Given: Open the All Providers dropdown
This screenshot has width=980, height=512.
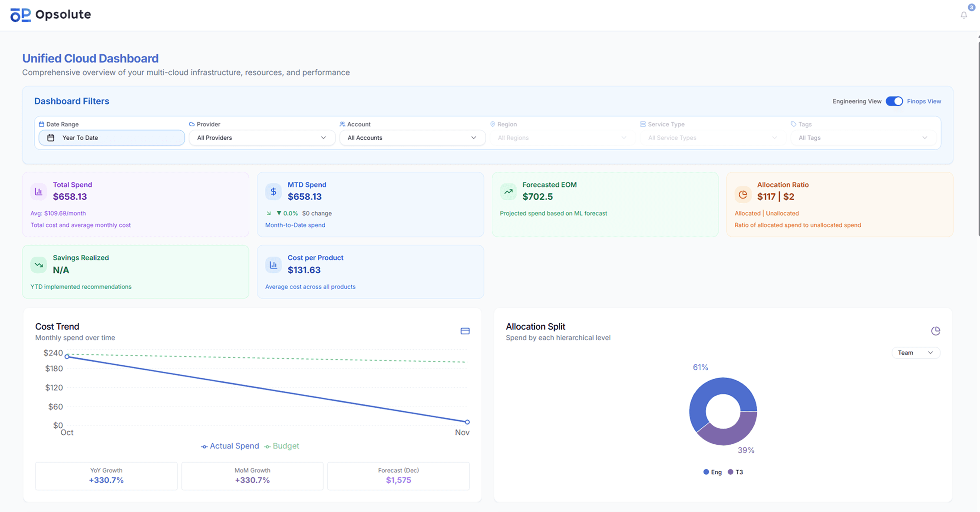Looking at the screenshot, I should (x=261, y=138).
